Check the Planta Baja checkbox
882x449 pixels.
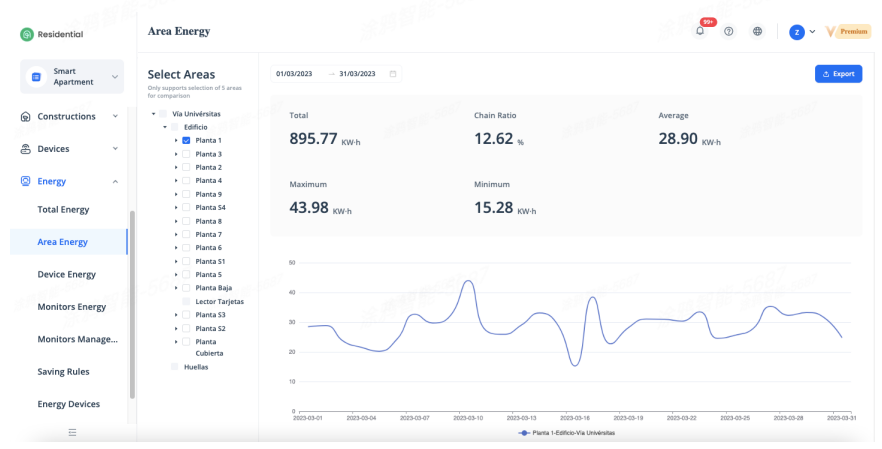point(186,288)
